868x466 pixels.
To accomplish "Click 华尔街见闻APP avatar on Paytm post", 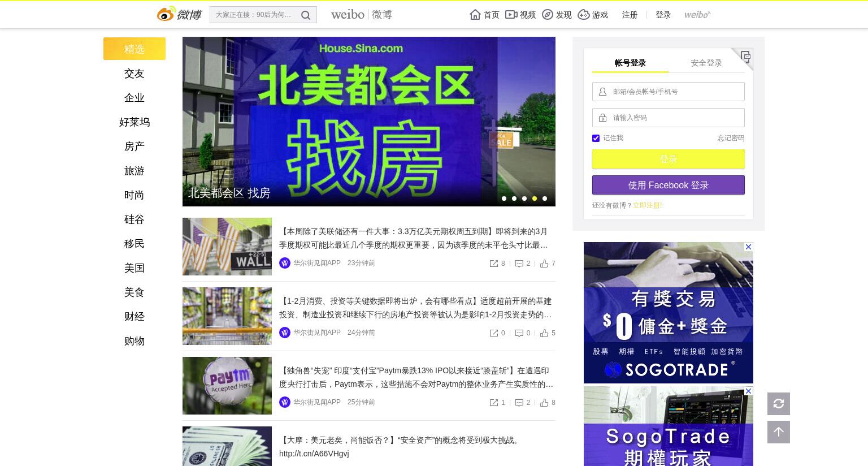I will point(285,402).
